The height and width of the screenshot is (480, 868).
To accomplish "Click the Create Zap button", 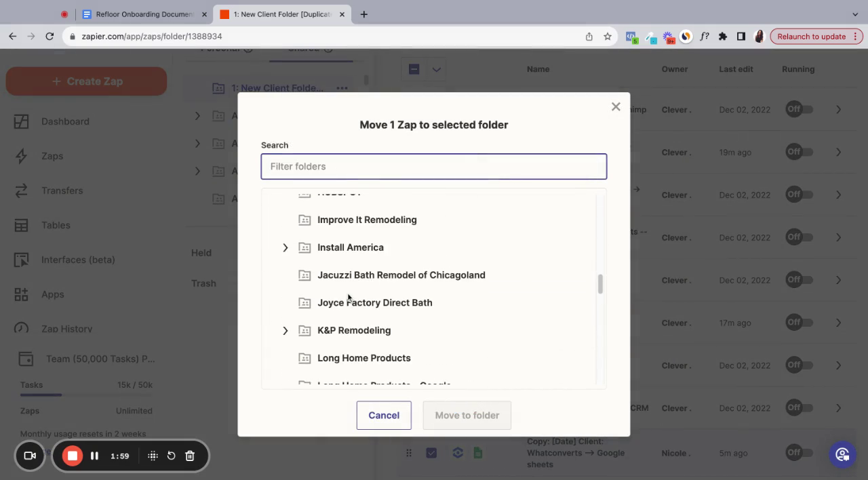I will (x=86, y=81).
